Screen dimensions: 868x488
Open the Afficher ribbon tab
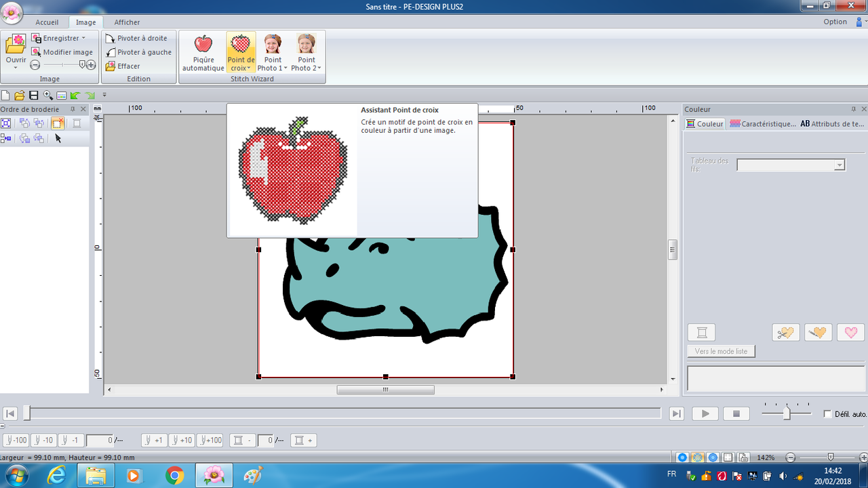(127, 22)
